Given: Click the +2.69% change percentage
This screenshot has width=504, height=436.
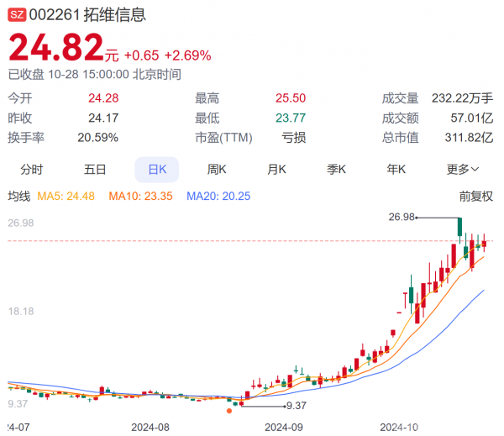Looking at the screenshot, I should click(x=187, y=55).
